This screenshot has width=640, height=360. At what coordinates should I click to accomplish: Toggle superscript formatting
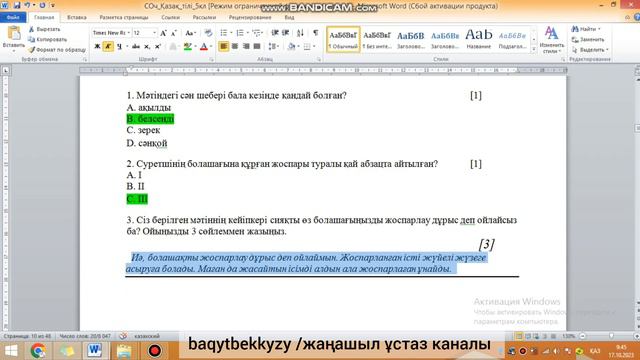click(158, 47)
